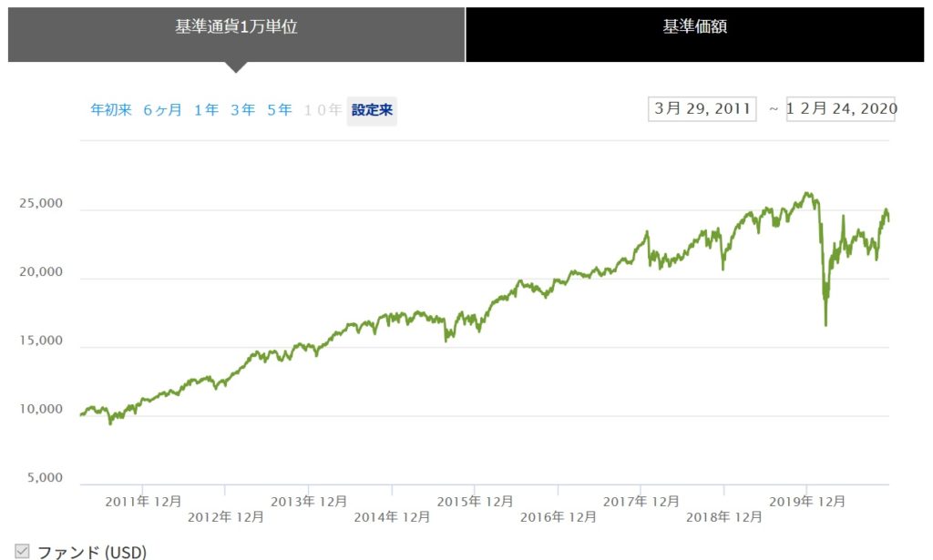Edit the start date 3月 29, 2011
933x560 pixels.
[x=702, y=108]
